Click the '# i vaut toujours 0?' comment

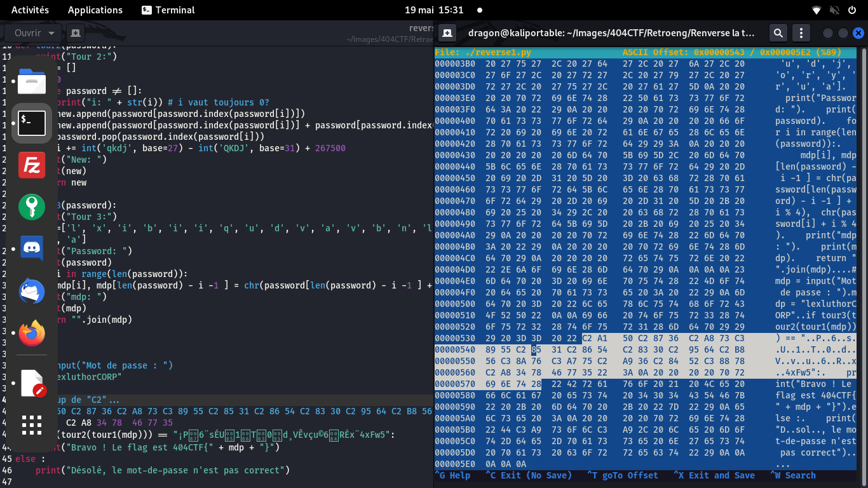pyautogui.click(x=218, y=102)
